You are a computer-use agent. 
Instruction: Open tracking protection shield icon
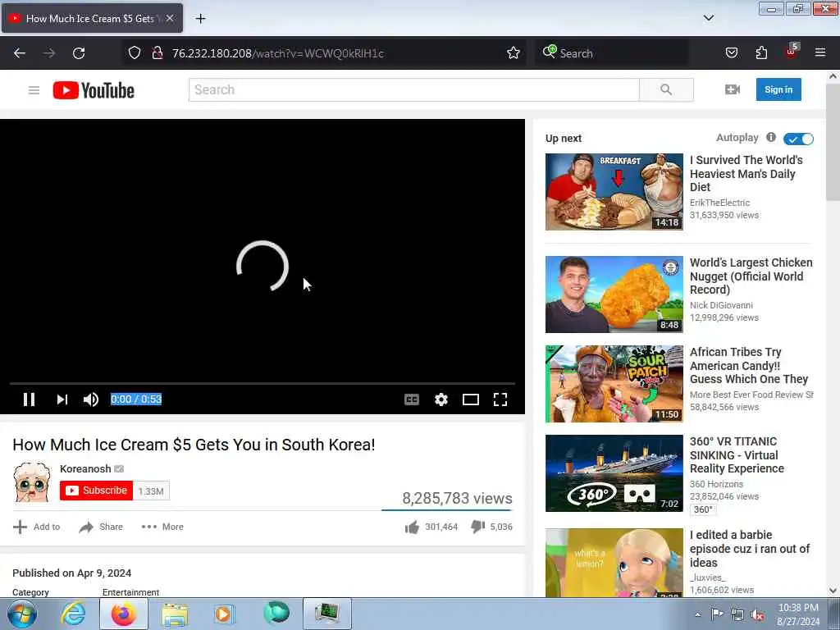(x=135, y=52)
